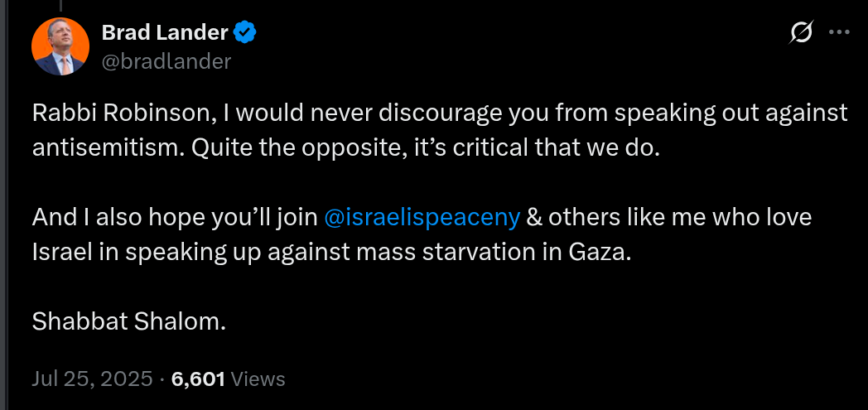Click the "Shabbat Shalom." line
868x410 pixels.
click(129, 321)
